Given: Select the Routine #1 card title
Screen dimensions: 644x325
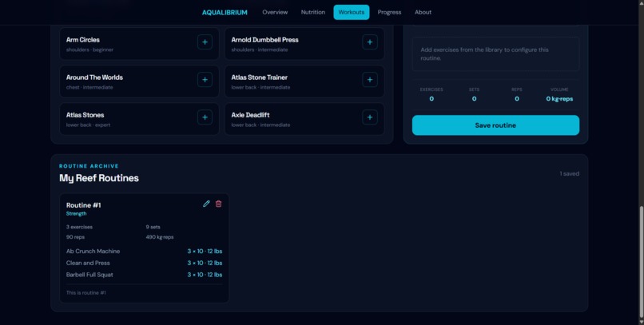Looking at the screenshot, I should click(x=83, y=205).
